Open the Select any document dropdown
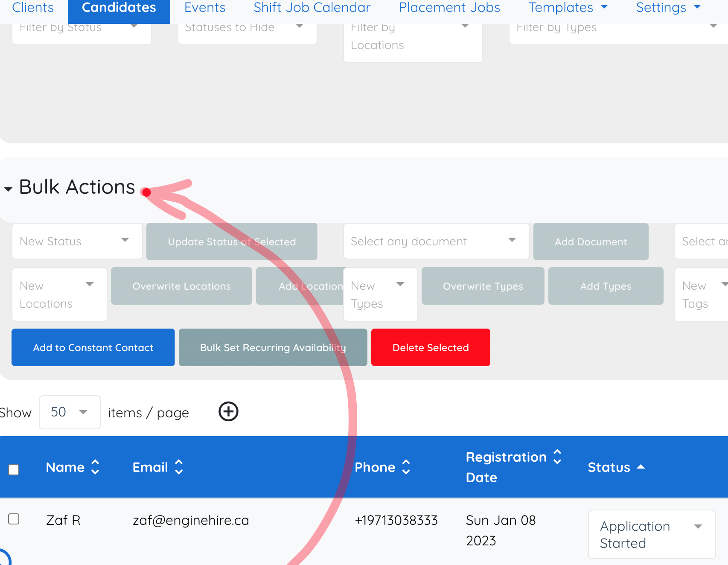Screen dimensions: 728x565 click(x=436, y=241)
